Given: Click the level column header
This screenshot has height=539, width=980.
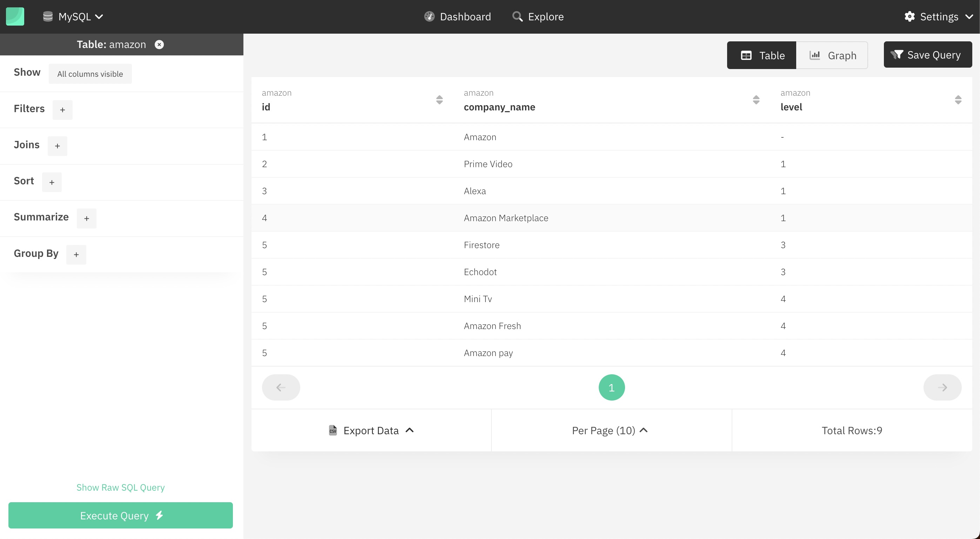Looking at the screenshot, I should pyautogui.click(x=791, y=107).
